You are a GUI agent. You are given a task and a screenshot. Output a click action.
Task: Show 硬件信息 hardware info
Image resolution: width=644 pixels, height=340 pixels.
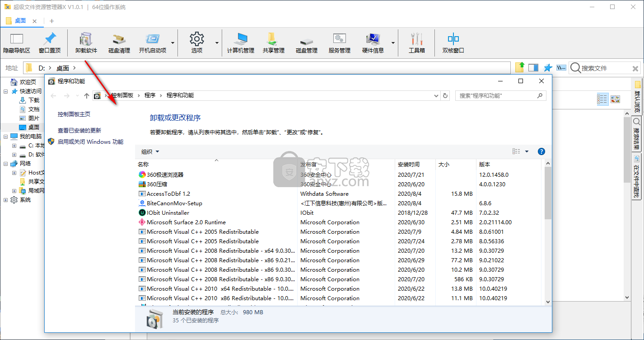coord(373,43)
